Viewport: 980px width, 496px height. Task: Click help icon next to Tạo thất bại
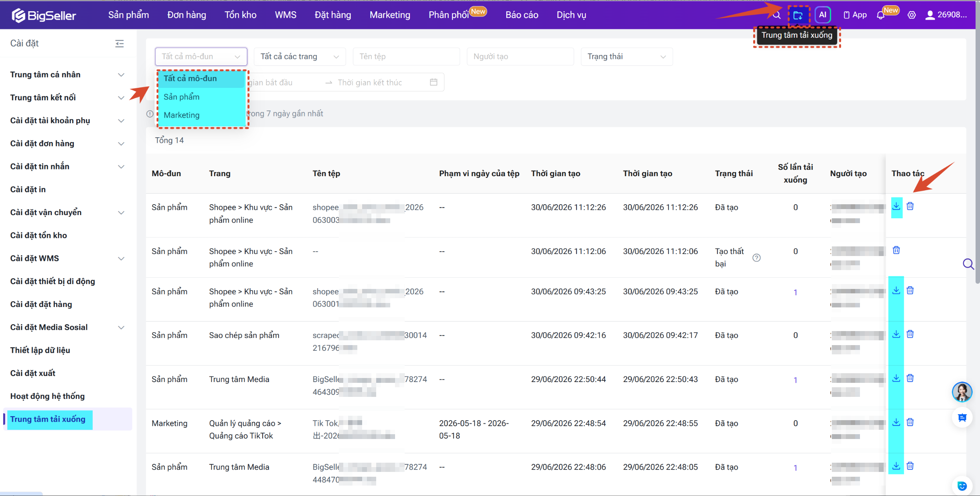(756, 258)
